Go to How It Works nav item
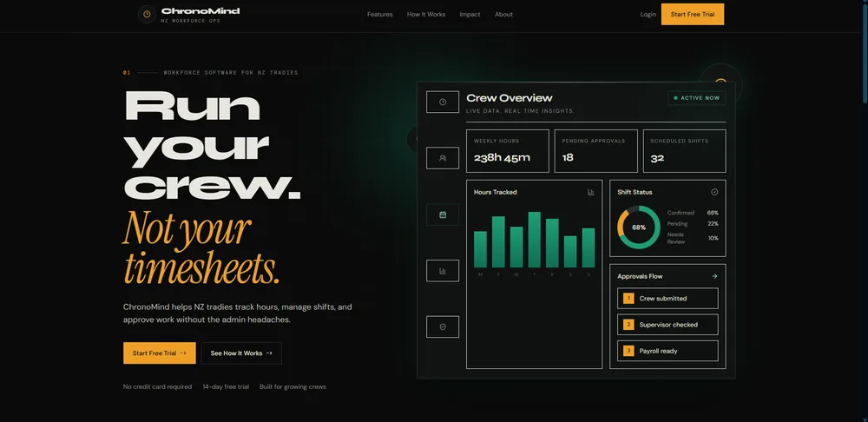The image size is (868, 422). pyautogui.click(x=425, y=15)
